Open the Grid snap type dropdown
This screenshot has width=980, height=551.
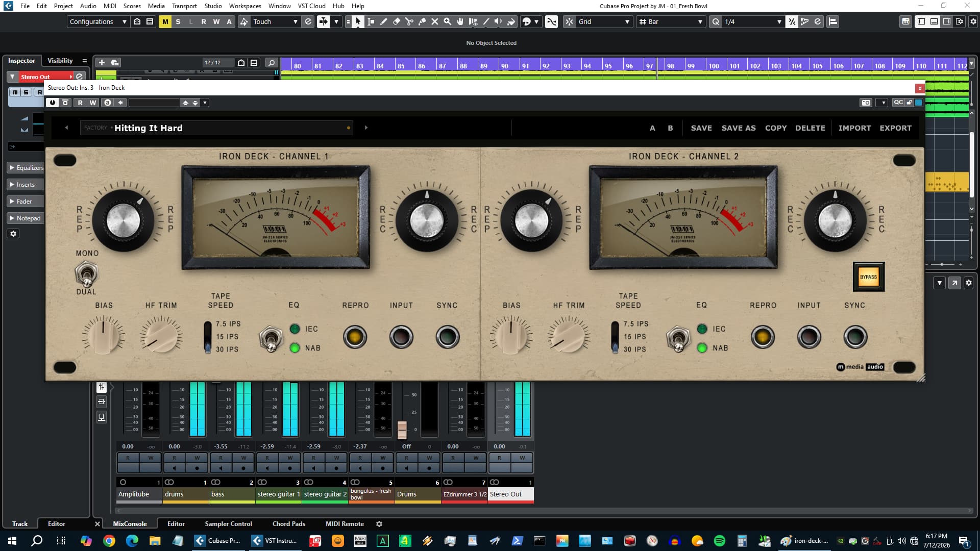point(604,21)
